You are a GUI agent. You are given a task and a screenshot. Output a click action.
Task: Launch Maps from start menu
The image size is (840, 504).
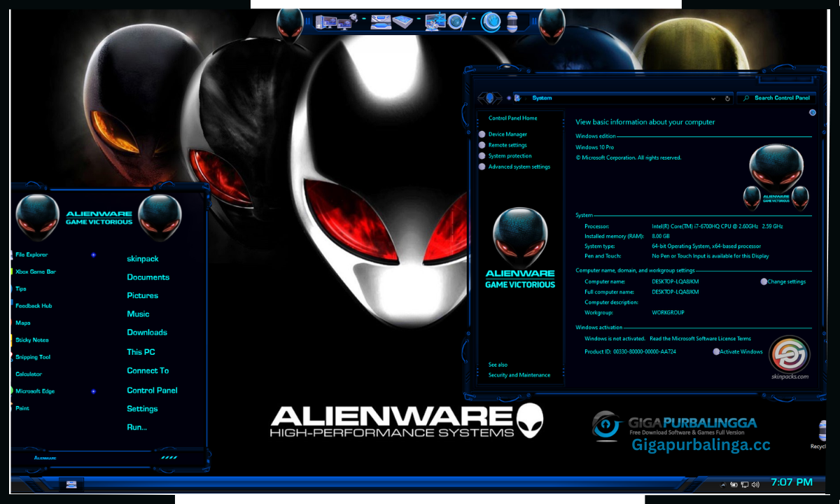point(23,323)
